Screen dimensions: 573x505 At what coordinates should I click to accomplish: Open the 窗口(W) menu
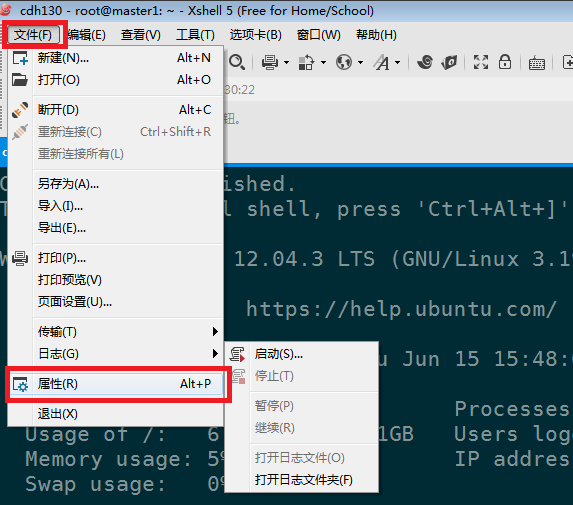[x=319, y=35]
